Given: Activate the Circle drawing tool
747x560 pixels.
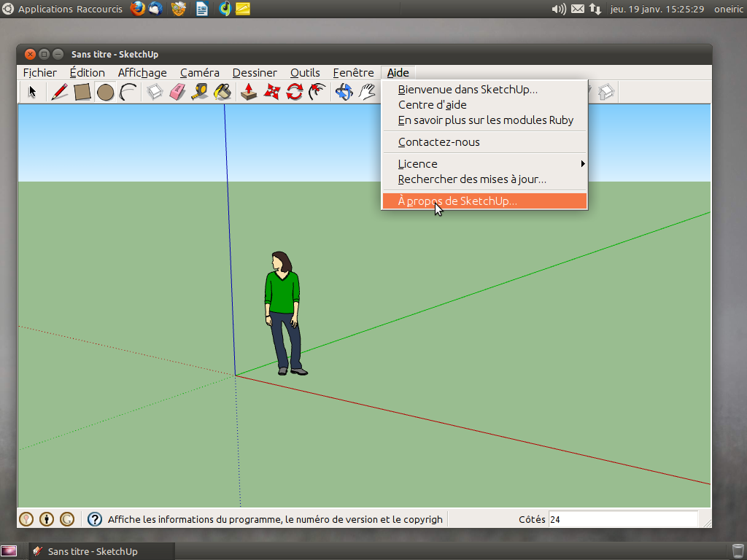Looking at the screenshot, I should tap(106, 92).
